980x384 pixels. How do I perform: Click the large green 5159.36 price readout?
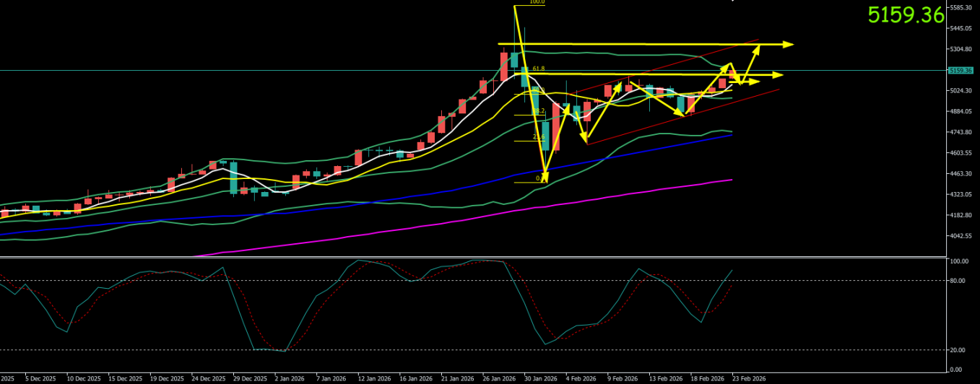click(916, 15)
